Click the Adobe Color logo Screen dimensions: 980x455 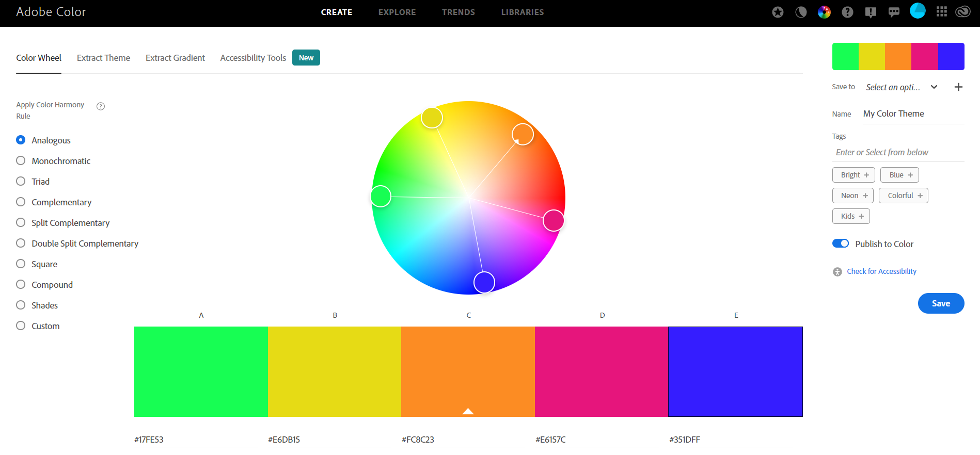[x=51, y=12]
